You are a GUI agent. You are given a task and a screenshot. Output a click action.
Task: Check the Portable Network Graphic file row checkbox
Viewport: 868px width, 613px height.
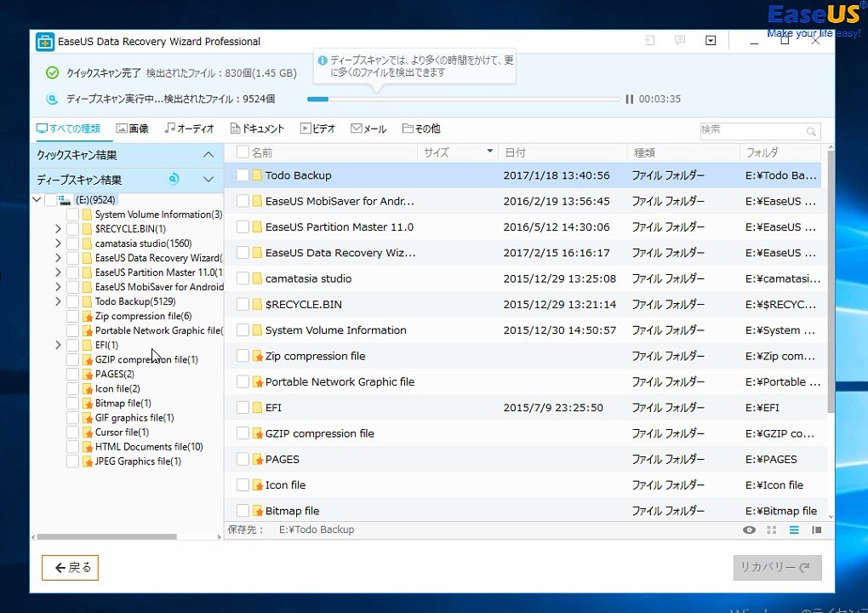(x=243, y=381)
